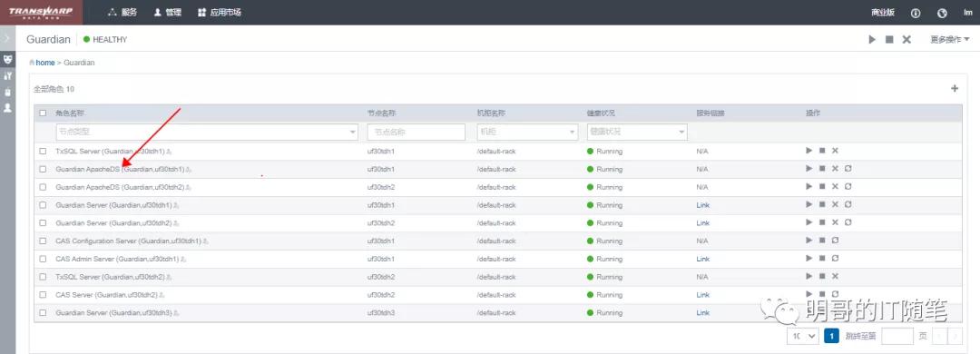Viewport: 980px width, 354px height.
Task: Select the mask icon in the left sidebar
Action: (7, 59)
